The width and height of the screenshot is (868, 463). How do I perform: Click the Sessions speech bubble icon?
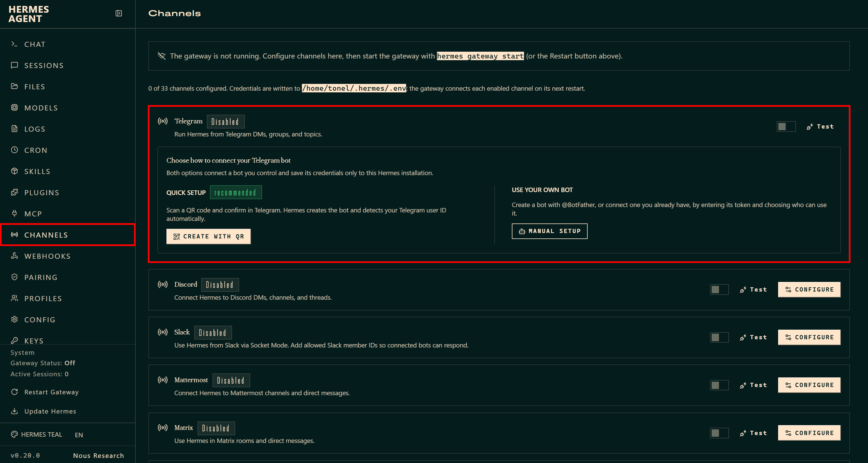coord(14,65)
